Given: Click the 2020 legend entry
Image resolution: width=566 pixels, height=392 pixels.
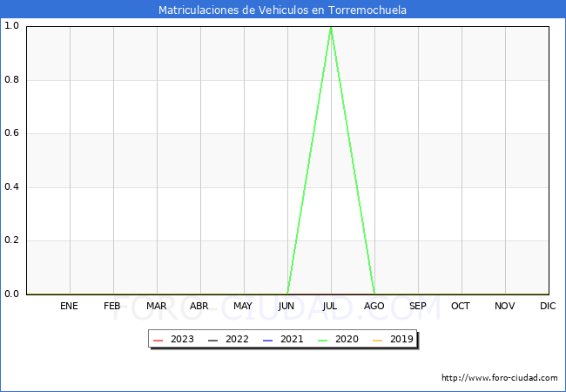Looking at the screenshot, I should 338,340.
